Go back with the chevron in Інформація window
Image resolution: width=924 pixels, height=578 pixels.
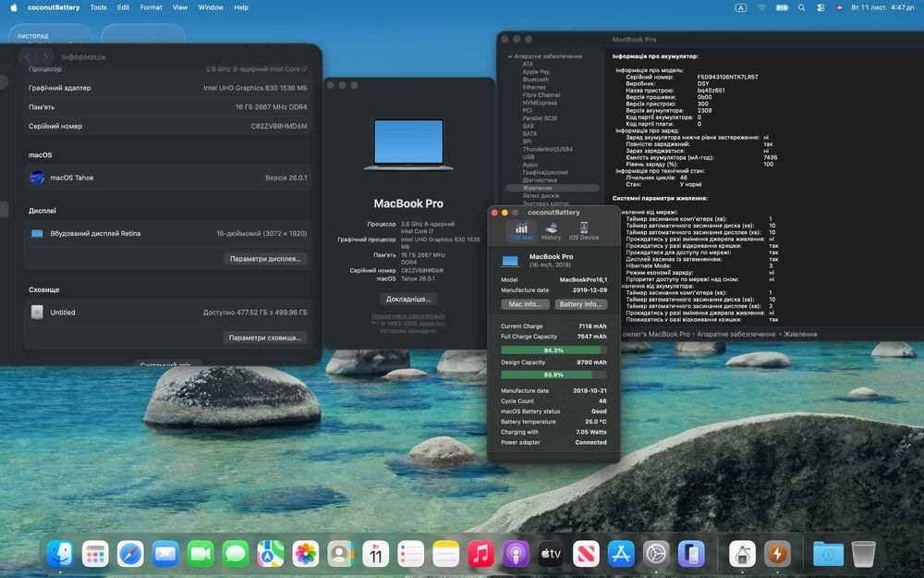point(27,56)
